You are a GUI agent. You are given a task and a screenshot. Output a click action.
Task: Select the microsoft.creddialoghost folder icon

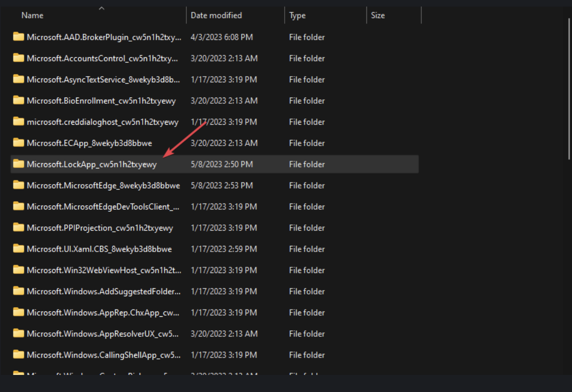pos(18,122)
